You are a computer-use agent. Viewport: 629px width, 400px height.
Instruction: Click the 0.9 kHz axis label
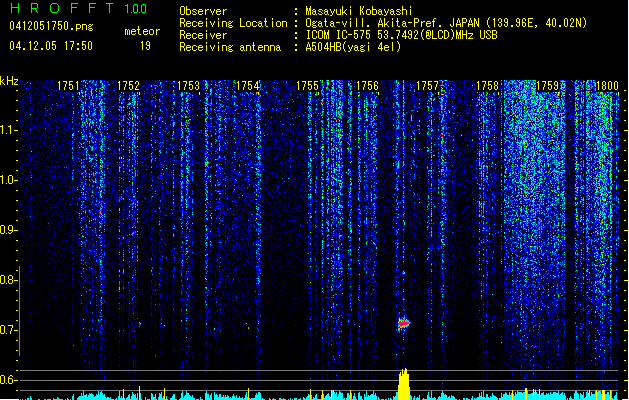coord(8,230)
